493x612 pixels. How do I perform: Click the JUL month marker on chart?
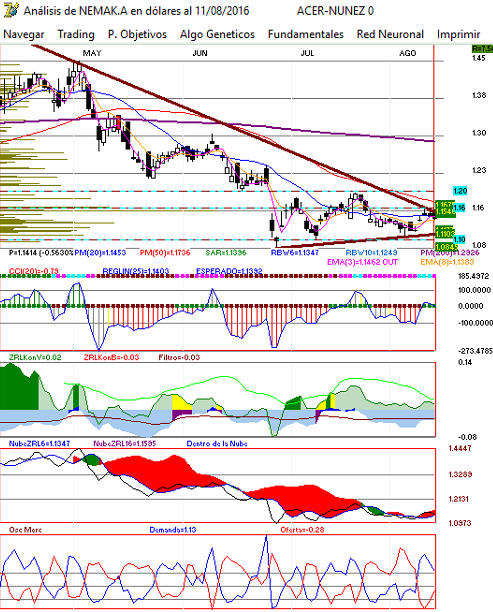[x=307, y=53]
